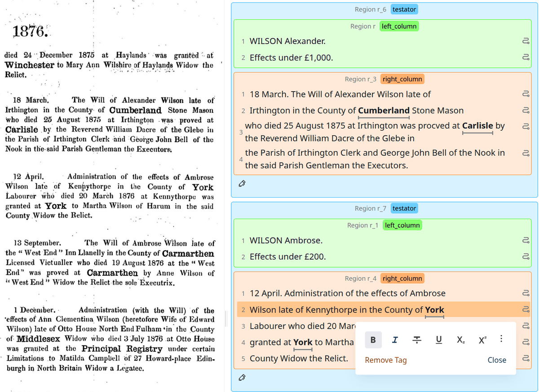This screenshot has height=392, width=539.
Task: Click the bold word 'Carlisle' in the transcription
Action: click(477, 126)
